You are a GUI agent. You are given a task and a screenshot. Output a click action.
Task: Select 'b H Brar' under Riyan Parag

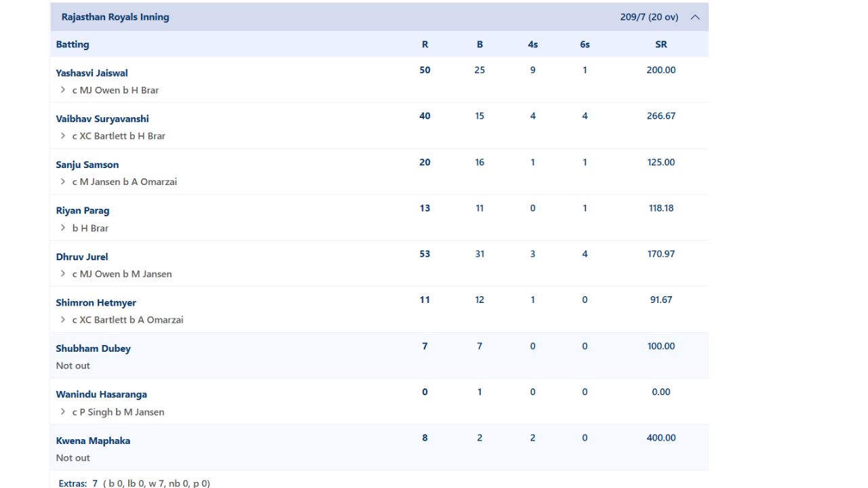coord(90,228)
